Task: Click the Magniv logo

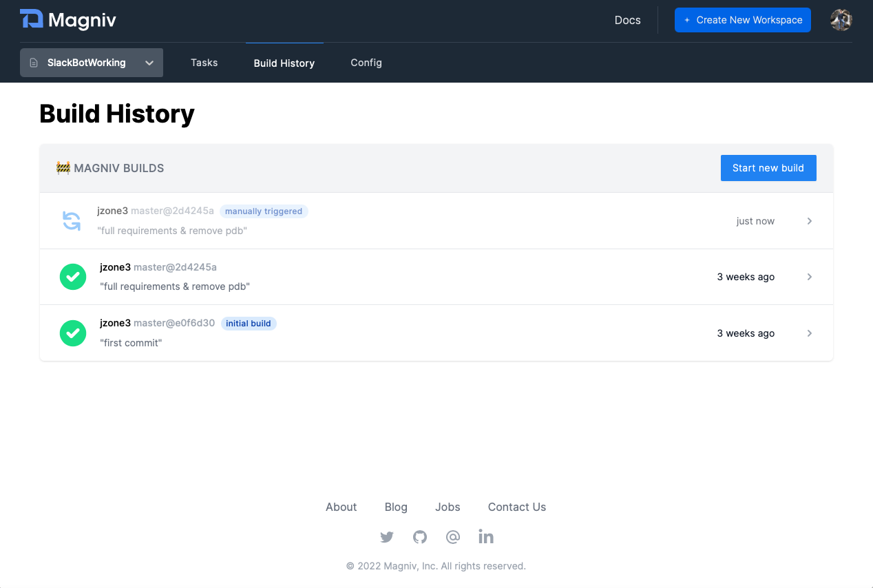Action: [68, 20]
